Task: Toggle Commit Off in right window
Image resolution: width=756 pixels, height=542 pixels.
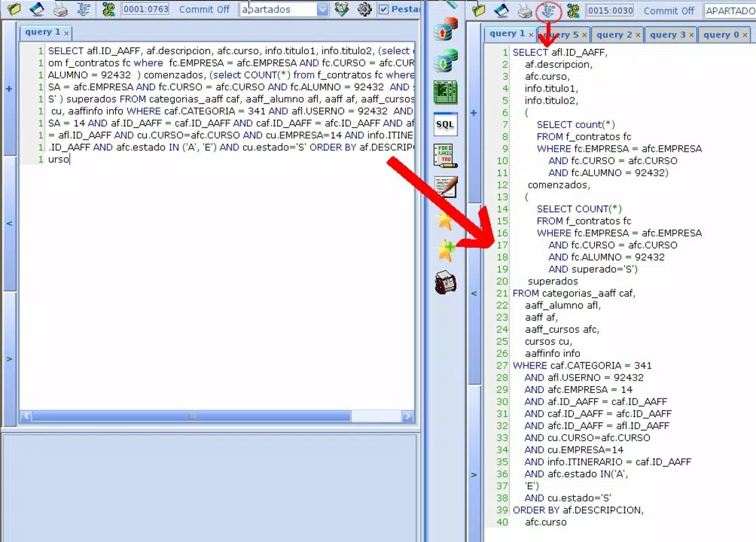Action: (669, 11)
